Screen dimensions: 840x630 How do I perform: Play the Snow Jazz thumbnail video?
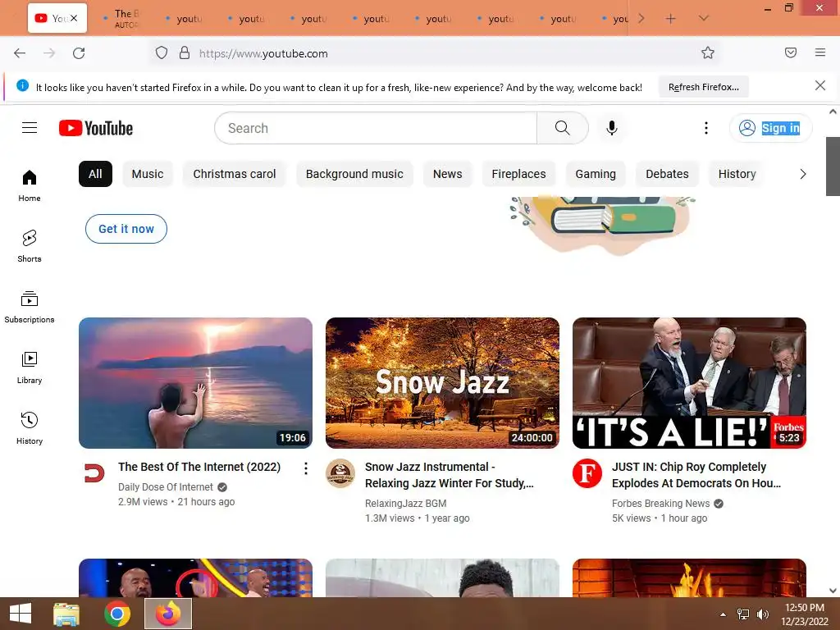(x=442, y=383)
